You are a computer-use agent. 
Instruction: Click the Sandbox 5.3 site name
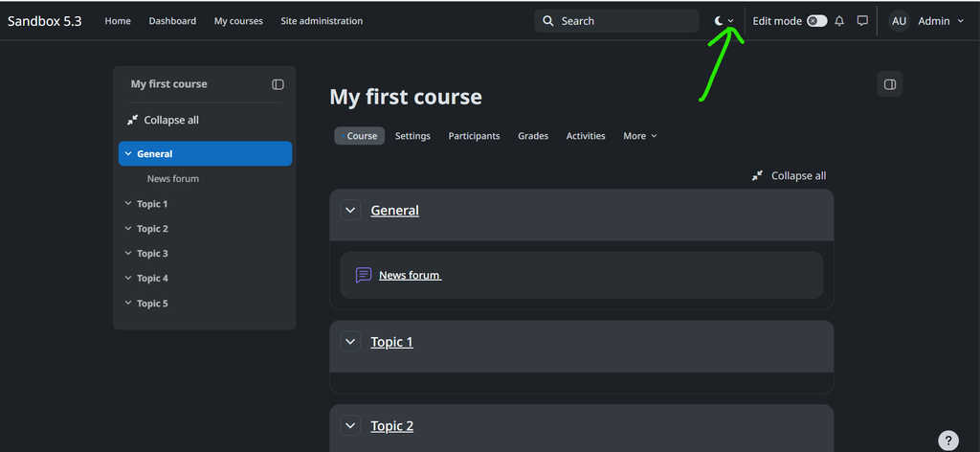click(x=44, y=21)
